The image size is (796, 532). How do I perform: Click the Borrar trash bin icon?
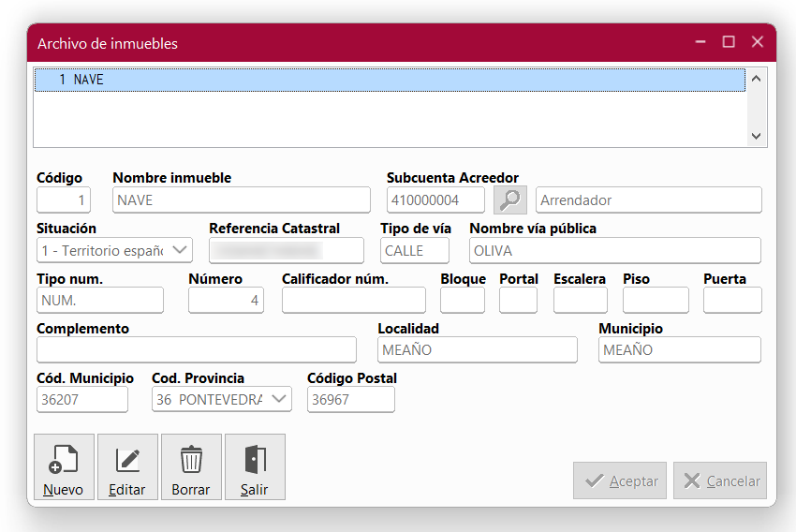click(191, 461)
